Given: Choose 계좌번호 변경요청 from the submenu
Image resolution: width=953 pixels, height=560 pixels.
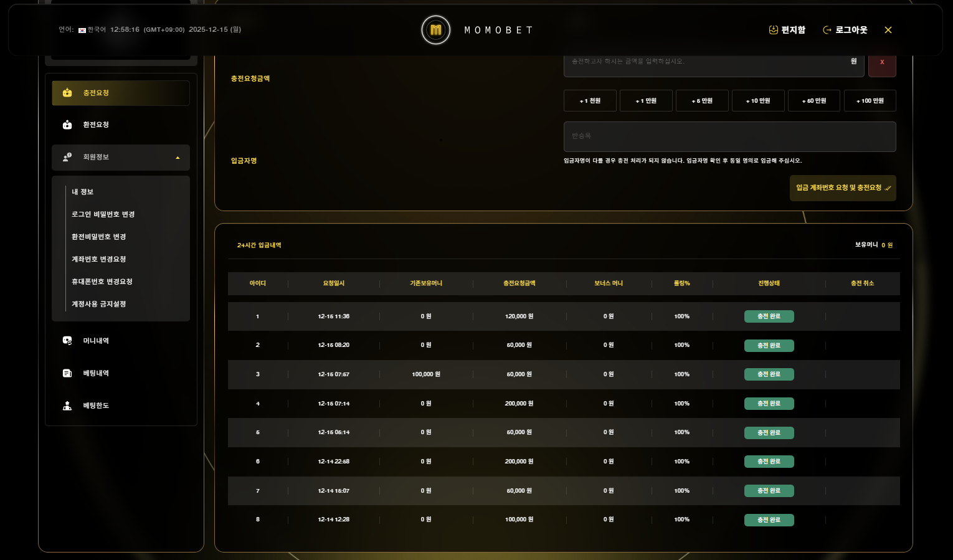Looking at the screenshot, I should coord(98,259).
